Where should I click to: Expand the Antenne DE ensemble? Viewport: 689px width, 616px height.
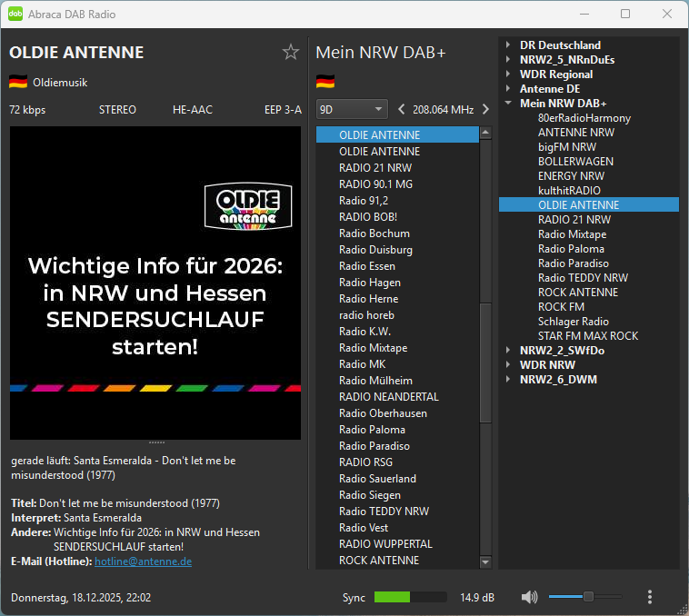point(509,89)
